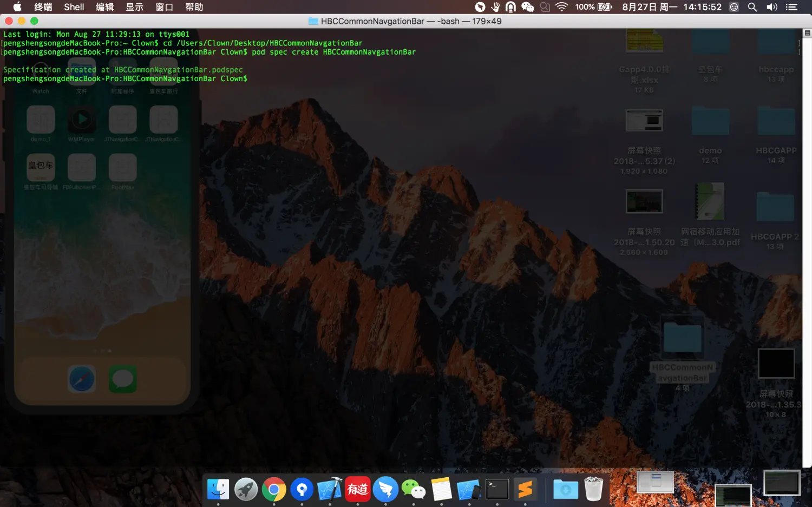Click the magnet-shaped icon in menu bar
Screen dimensions: 812x507
coord(510,7)
